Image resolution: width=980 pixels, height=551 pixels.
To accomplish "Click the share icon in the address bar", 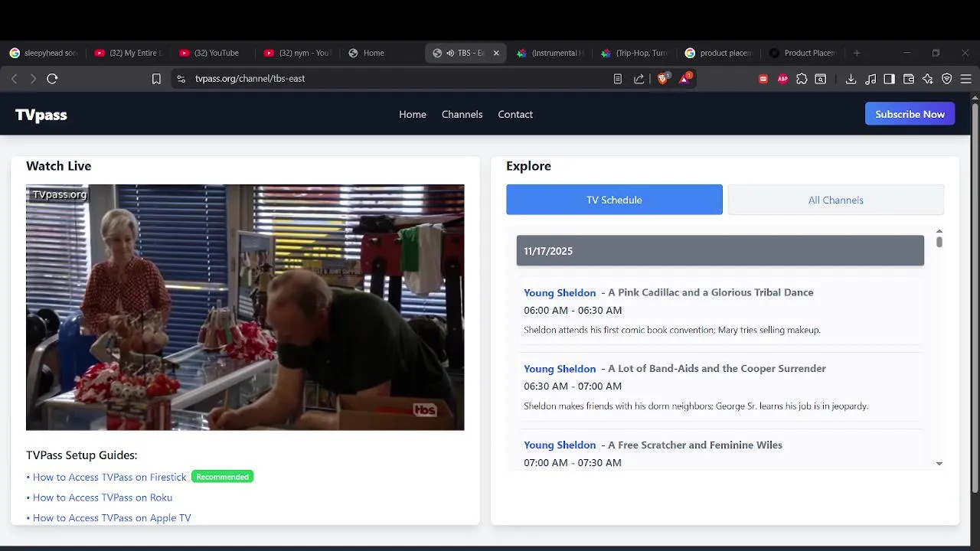I will (639, 79).
